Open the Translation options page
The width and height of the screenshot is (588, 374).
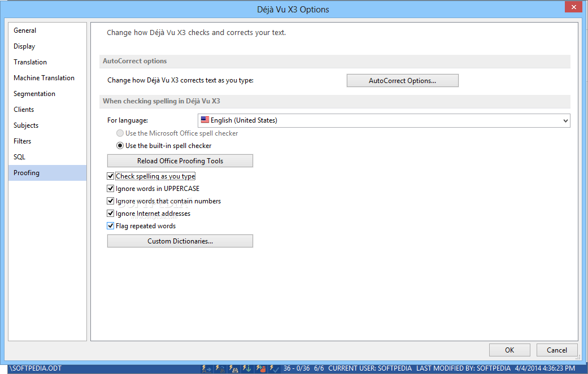[x=47, y=62]
